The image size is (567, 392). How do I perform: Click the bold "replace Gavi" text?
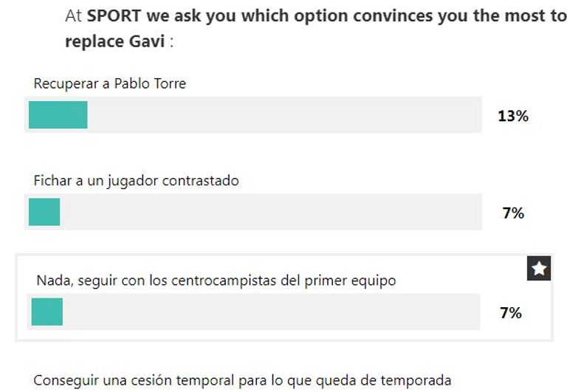coord(114,41)
